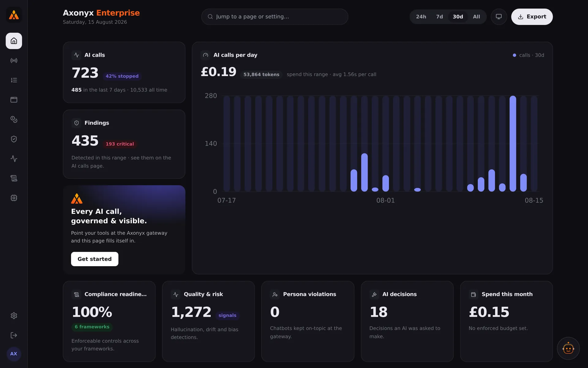This screenshot has width=588, height=368.
Task: Open settings gear in sidebar
Action: 14,316
